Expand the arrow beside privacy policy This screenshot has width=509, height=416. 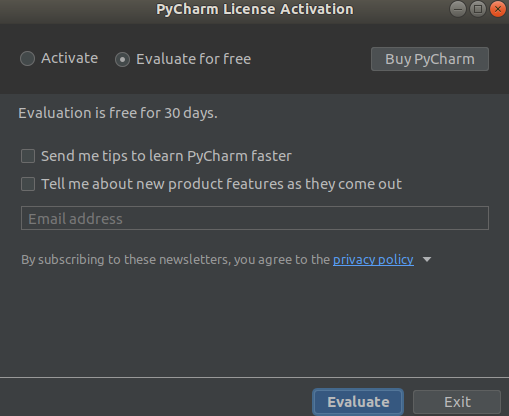click(x=427, y=259)
